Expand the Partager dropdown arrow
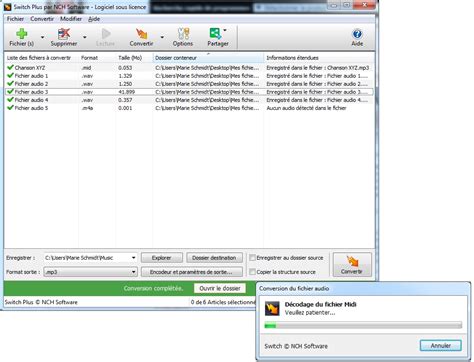Screen dimensions: 474x362 pyautogui.click(x=225, y=30)
